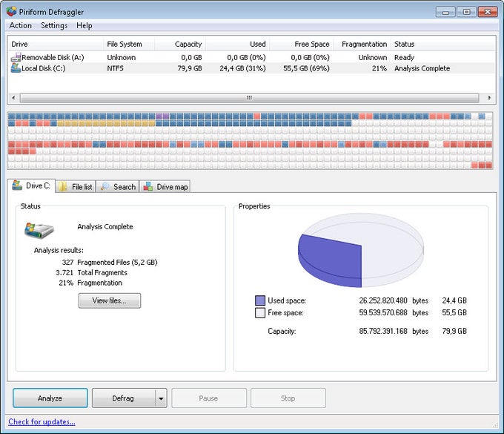Click the 21% fragmentation cell for drive C:
Screen dimensions: 504x434
click(379, 68)
